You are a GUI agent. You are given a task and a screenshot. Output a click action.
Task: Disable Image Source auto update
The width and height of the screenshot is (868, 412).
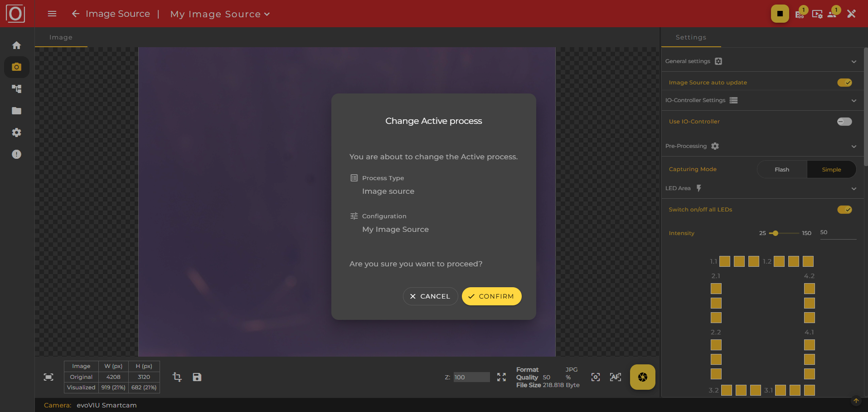[845, 83]
